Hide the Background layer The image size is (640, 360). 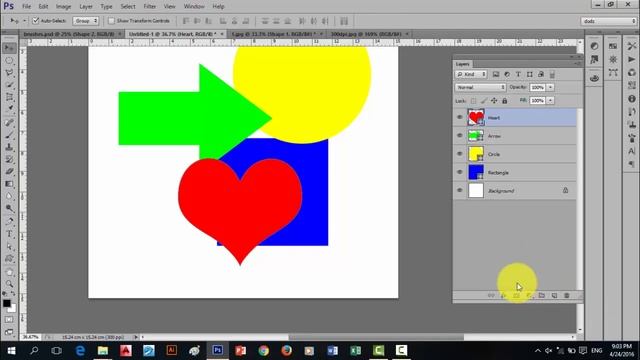460,190
